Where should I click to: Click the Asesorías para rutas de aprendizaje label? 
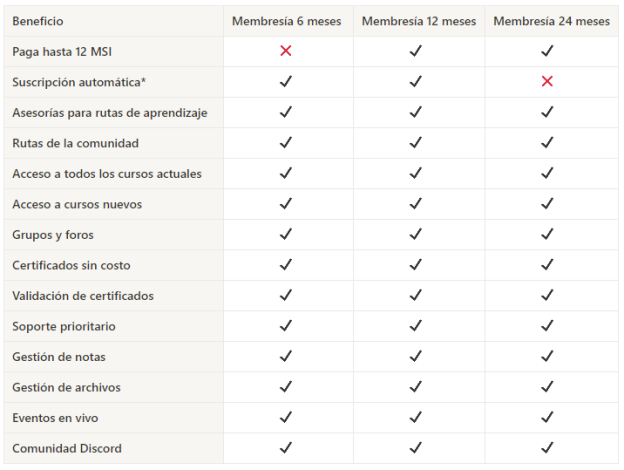(110, 113)
